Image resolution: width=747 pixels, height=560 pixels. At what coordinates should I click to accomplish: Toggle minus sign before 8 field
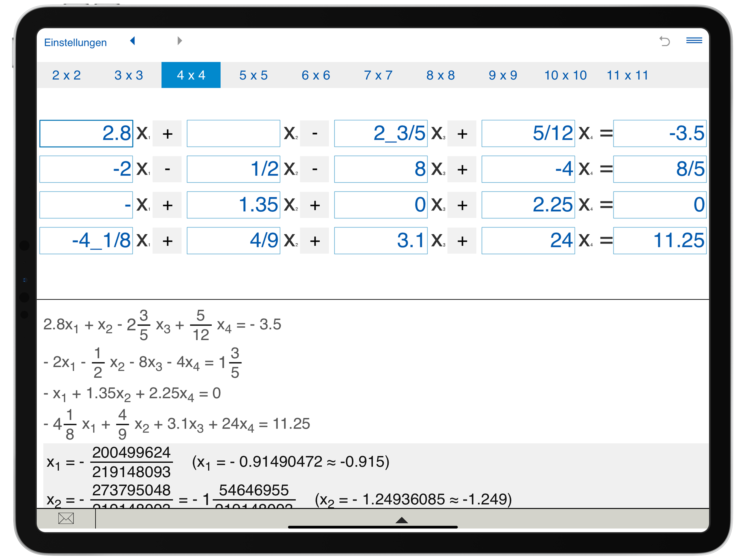[x=314, y=169]
